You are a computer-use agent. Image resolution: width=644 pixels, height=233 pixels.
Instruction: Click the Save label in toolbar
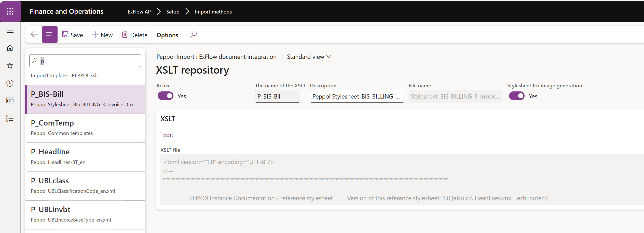click(x=77, y=35)
